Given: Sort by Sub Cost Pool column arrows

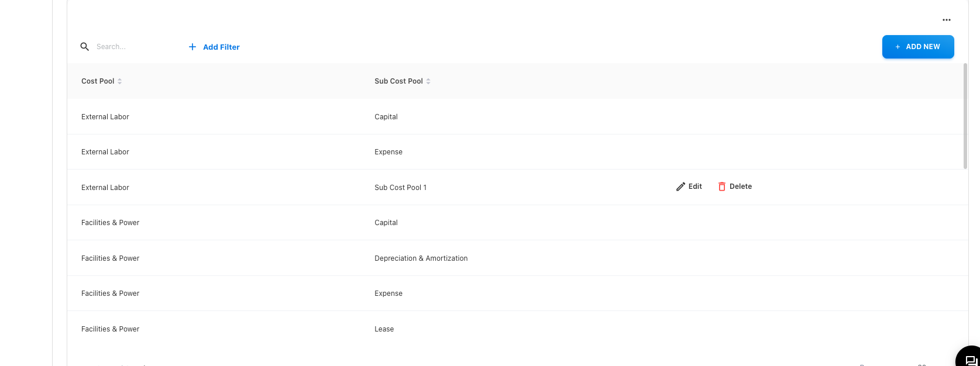Looking at the screenshot, I should pyautogui.click(x=428, y=81).
